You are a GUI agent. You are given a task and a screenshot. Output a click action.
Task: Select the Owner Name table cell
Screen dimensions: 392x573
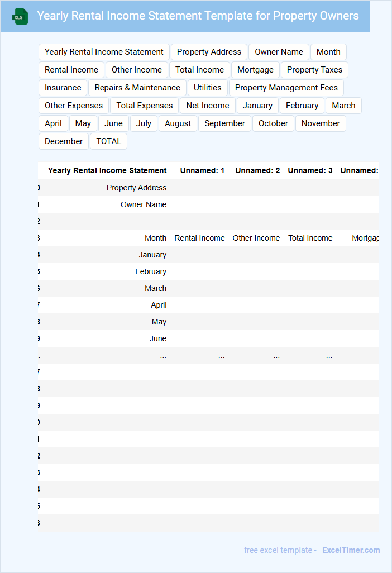click(144, 204)
